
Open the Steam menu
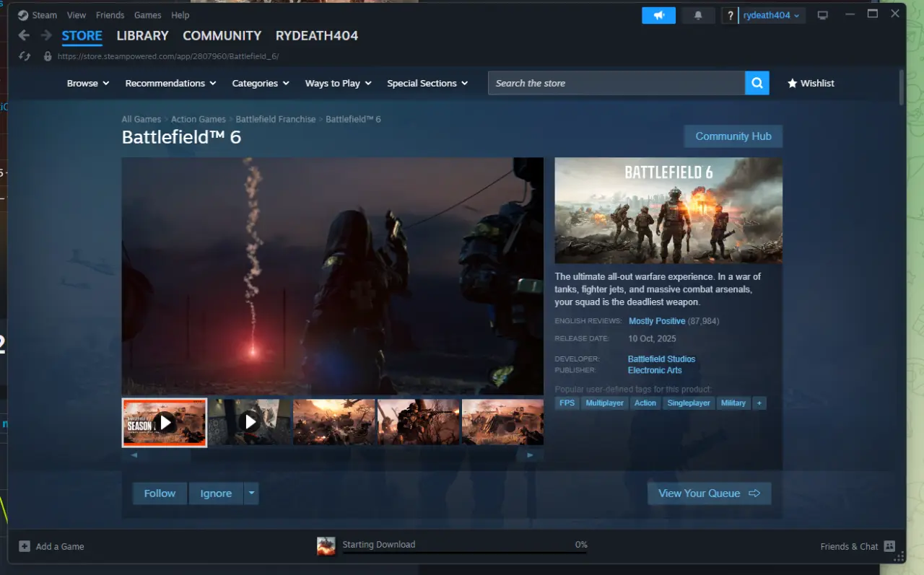click(x=45, y=15)
